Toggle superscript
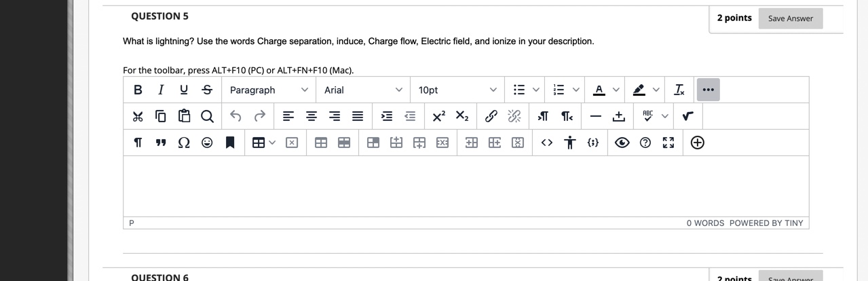The image size is (868, 281). pyautogui.click(x=438, y=117)
